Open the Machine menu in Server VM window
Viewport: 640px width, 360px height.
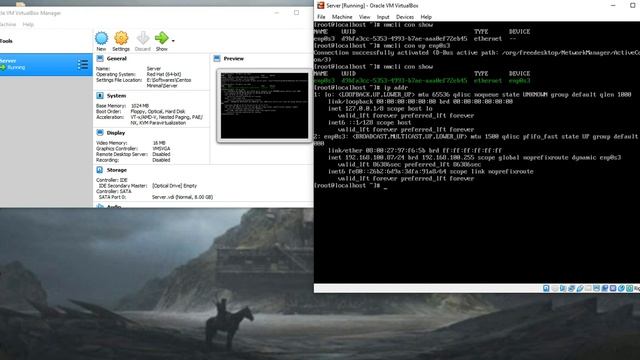[342, 17]
